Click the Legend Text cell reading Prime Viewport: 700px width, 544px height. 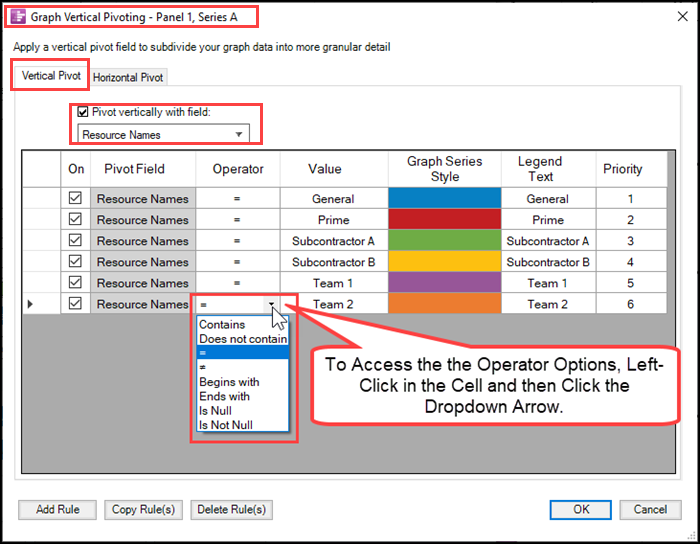(548, 219)
